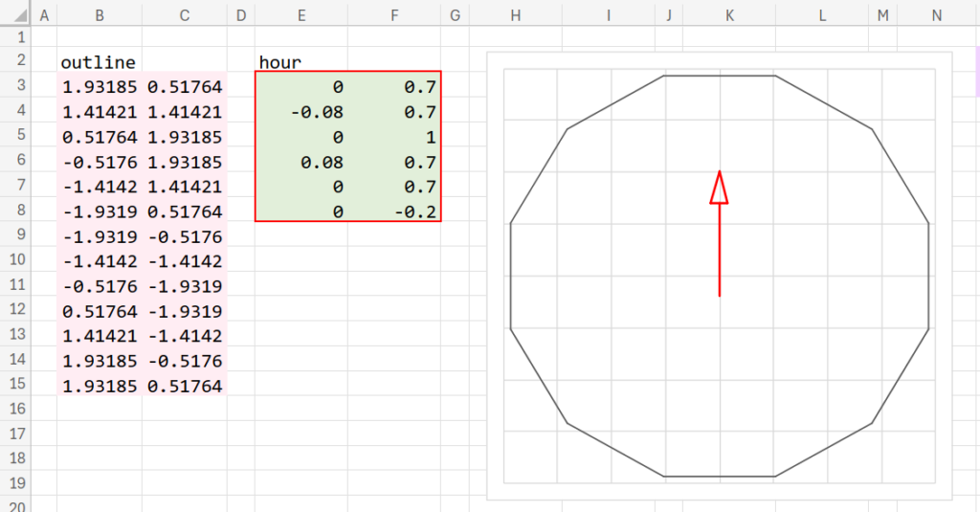The image size is (980, 512).
Task: Select the cell with value 0.08
Action: pyautogui.click(x=301, y=162)
